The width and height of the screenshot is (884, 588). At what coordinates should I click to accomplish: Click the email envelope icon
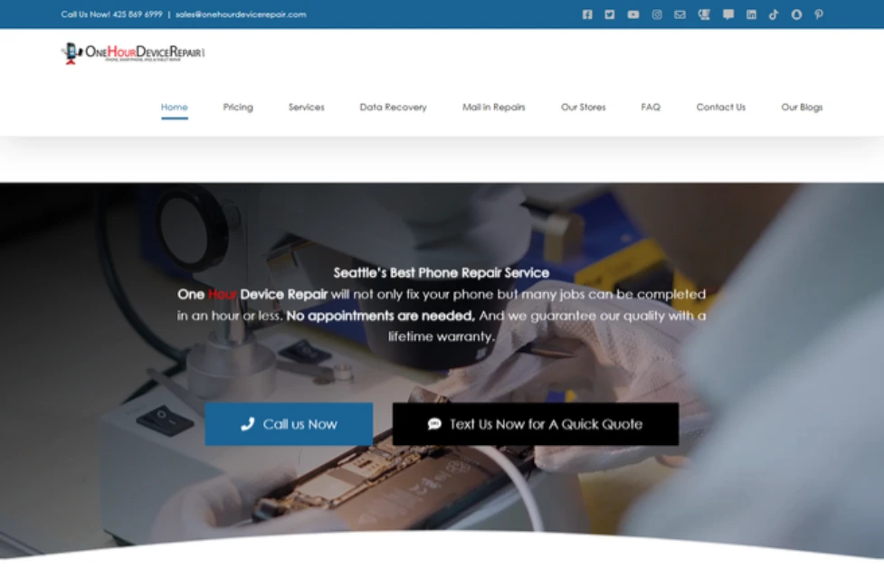pos(680,14)
